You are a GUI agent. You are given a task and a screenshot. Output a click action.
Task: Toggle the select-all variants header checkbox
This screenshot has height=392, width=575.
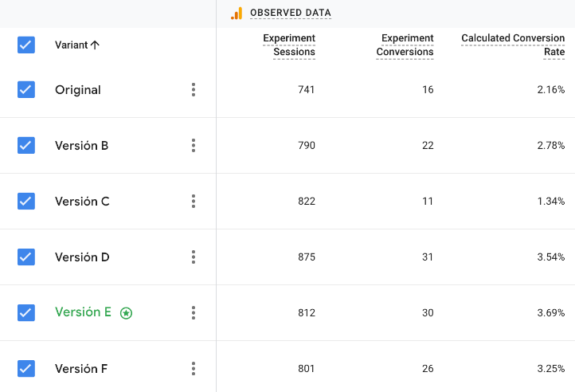(26, 45)
